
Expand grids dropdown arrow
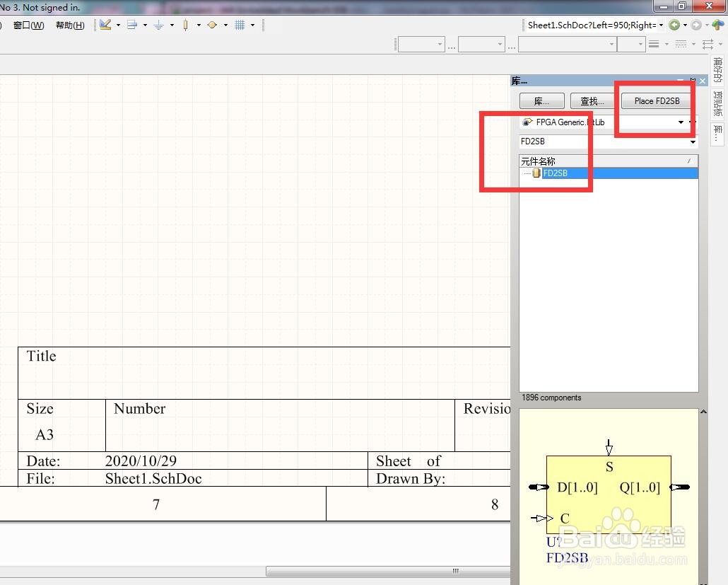point(252,25)
